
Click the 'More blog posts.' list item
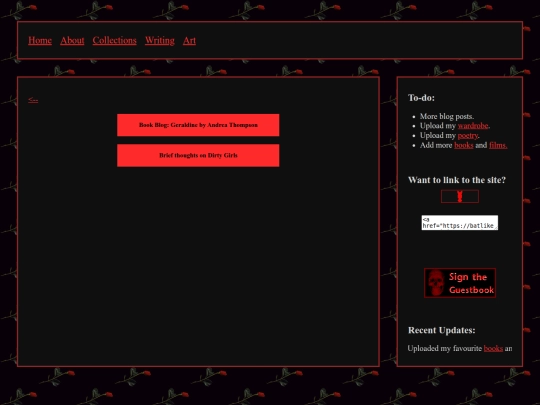(x=447, y=116)
